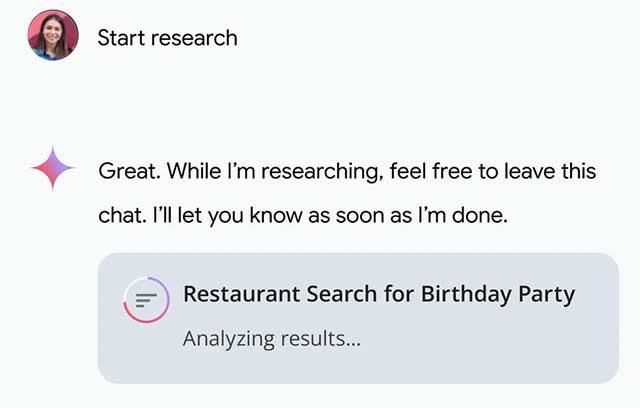The image size is (640, 408).
Task: Click the circular research progress icon
Action: (146, 299)
